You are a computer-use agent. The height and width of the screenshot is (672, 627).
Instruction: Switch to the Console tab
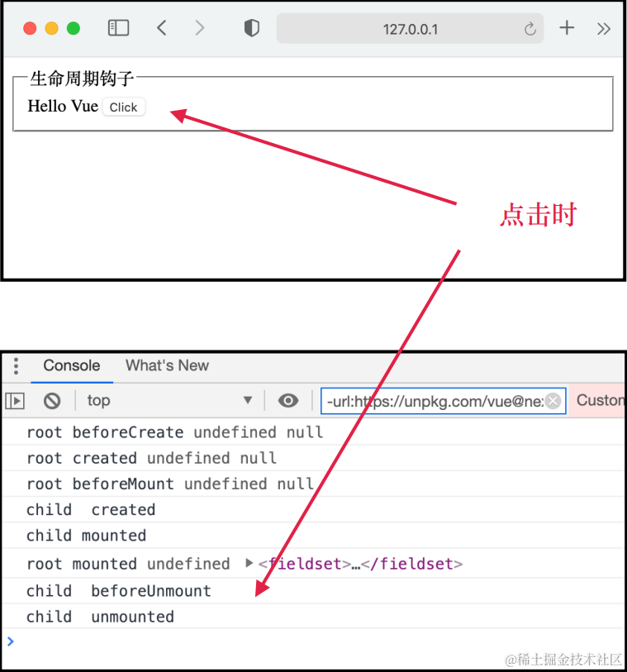coord(72,365)
